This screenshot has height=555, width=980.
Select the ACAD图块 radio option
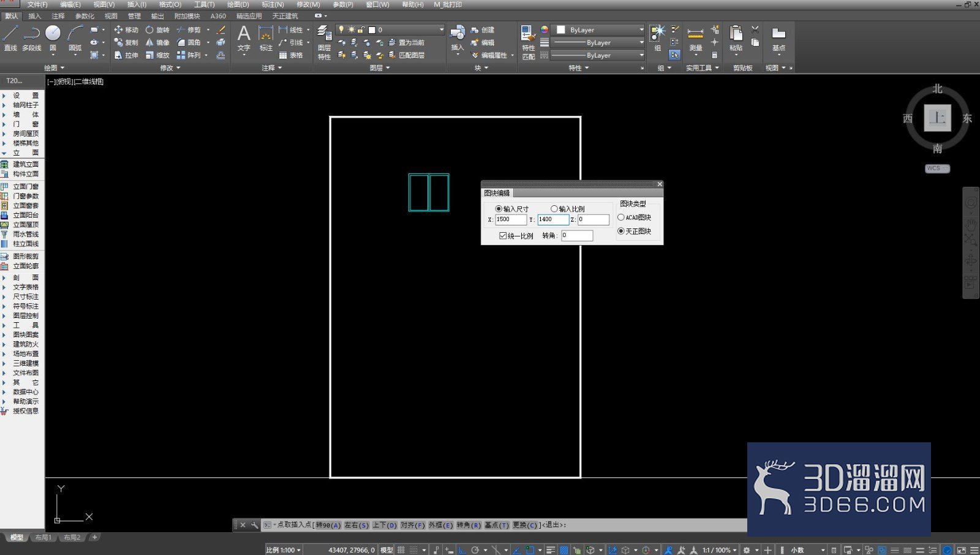coord(621,217)
